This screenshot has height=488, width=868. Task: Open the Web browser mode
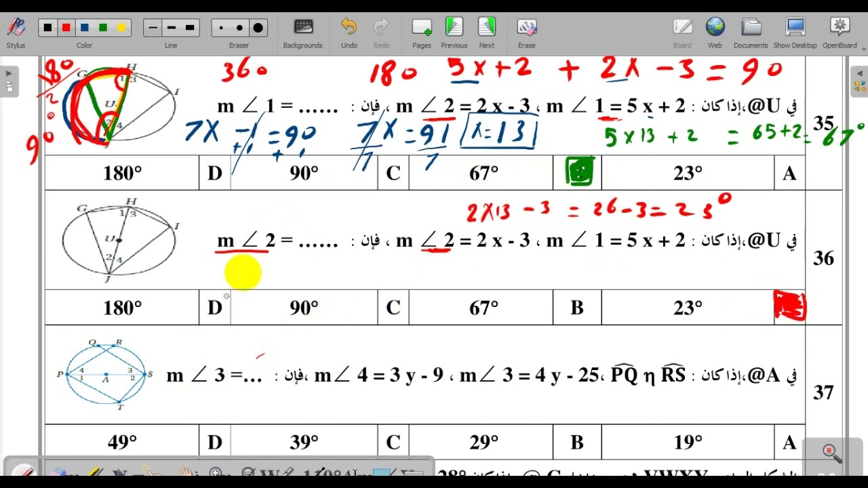(715, 32)
